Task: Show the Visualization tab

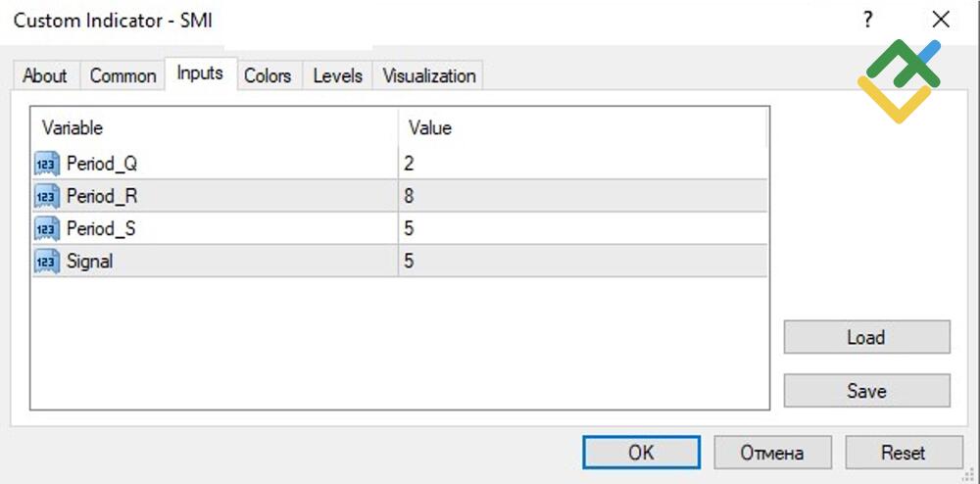Action: coord(429,75)
